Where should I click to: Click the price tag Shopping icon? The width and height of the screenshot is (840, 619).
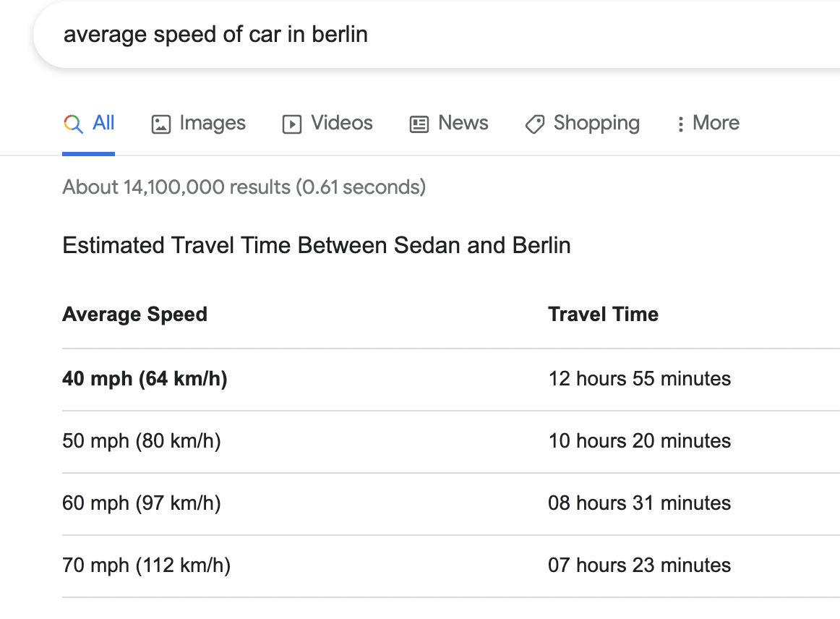tap(534, 124)
